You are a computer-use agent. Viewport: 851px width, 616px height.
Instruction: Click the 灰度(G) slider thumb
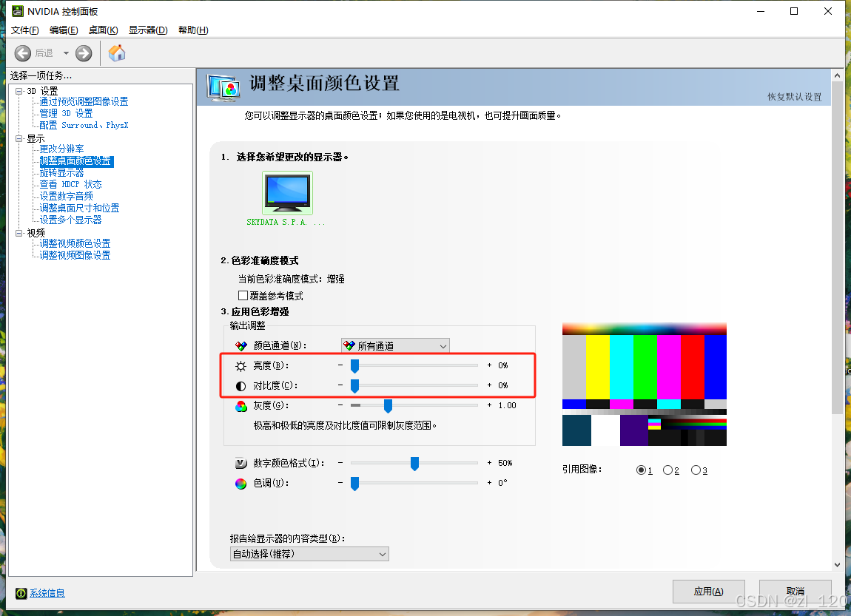[x=388, y=406]
